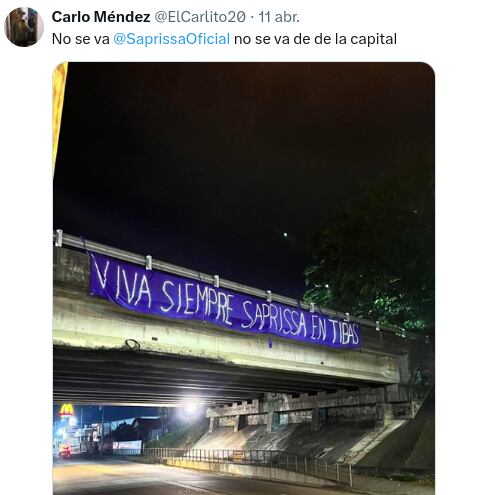Screen dimensions: 481x495
Task: Open the tweet via the 11 abr. timestamp
Action: [279, 17]
